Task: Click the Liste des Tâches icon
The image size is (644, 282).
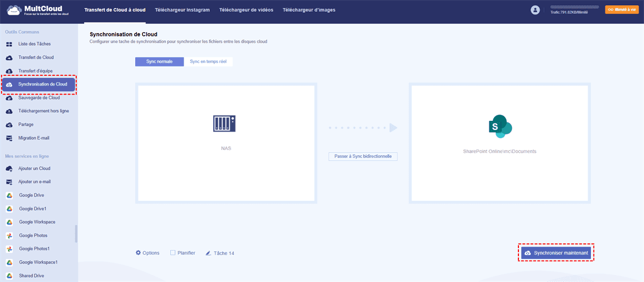Action: click(x=9, y=44)
